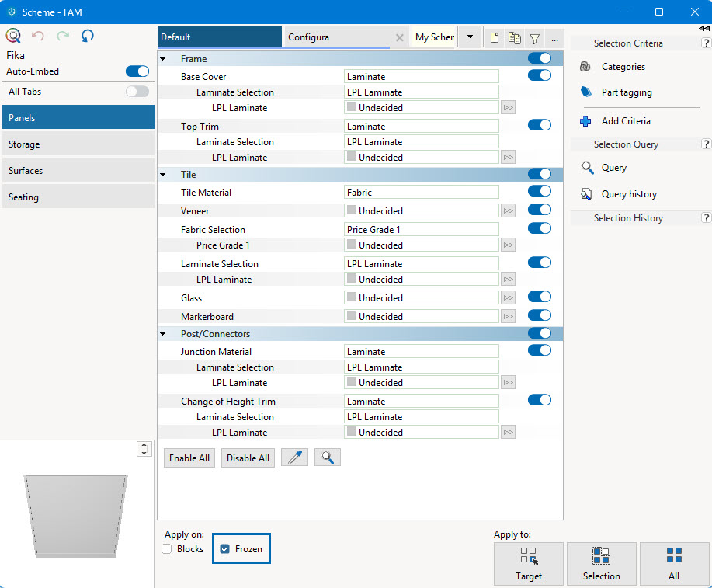Click the filter funnel icon
This screenshot has width=712, height=588.
coord(535,39)
